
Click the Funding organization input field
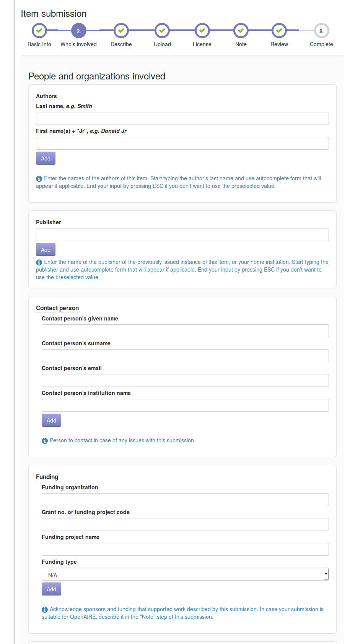tap(185, 500)
